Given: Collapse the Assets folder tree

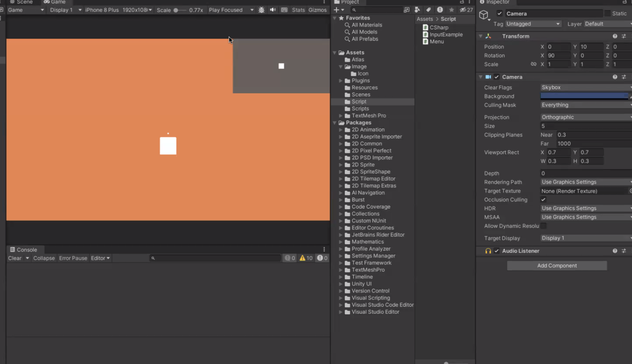Looking at the screenshot, I should [x=335, y=53].
